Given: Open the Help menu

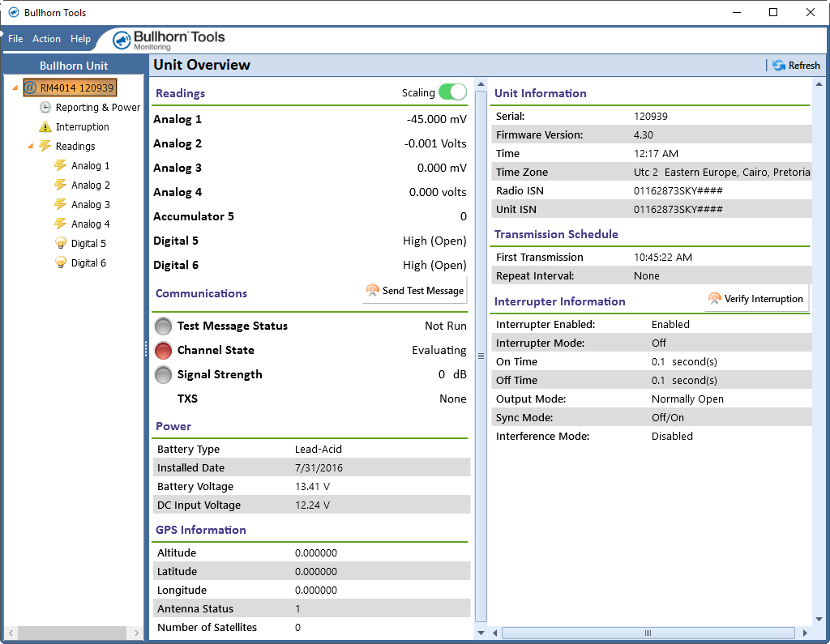Looking at the screenshot, I should tap(80, 39).
